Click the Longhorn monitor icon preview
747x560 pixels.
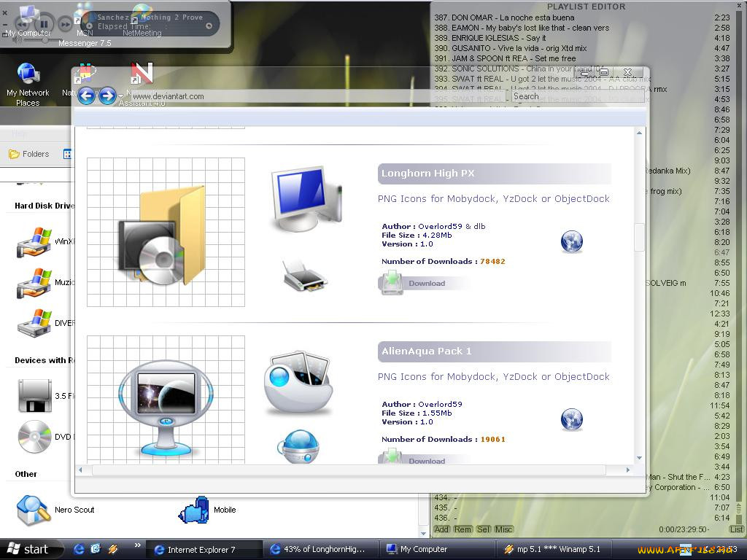pos(306,198)
